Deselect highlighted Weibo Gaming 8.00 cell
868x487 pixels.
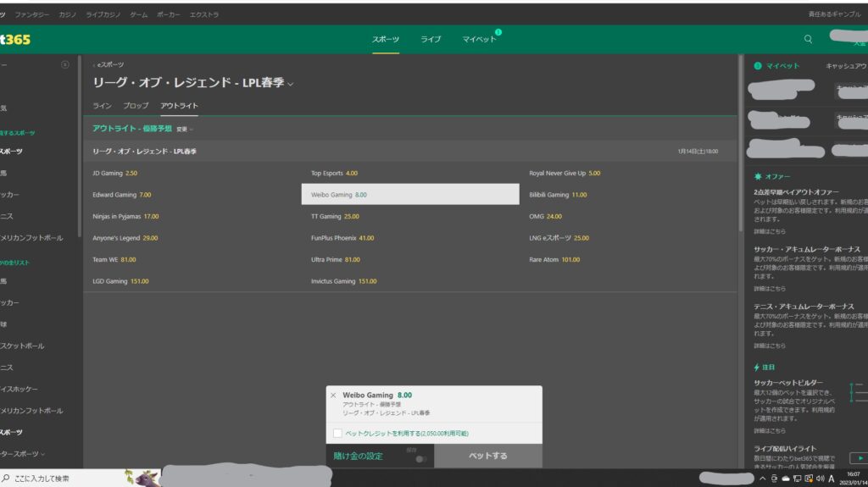coord(410,194)
